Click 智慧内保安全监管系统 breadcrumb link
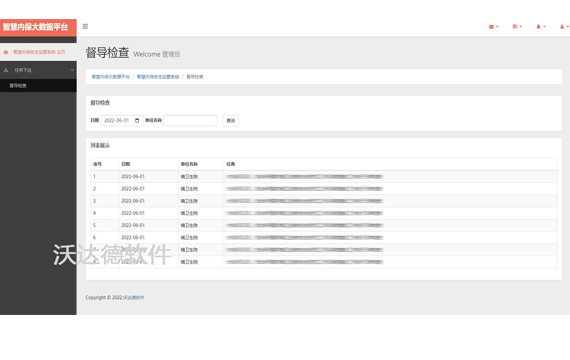Image resolution: width=570 pixels, height=360 pixels. click(158, 77)
